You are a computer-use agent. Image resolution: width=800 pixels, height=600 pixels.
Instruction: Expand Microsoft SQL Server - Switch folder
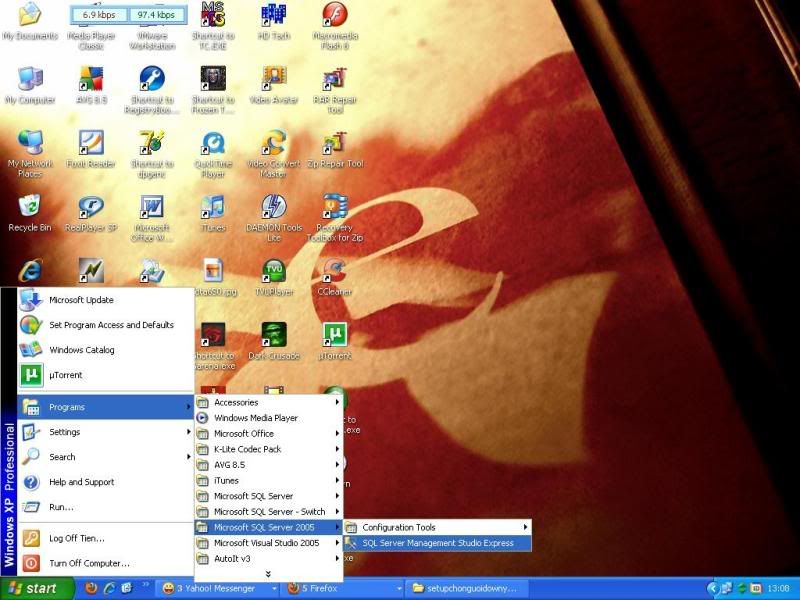click(x=268, y=512)
